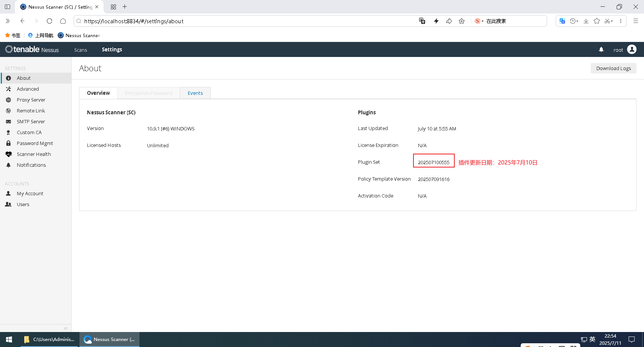Click the Last Updated July 10 value
644x347 pixels.
tap(437, 129)
